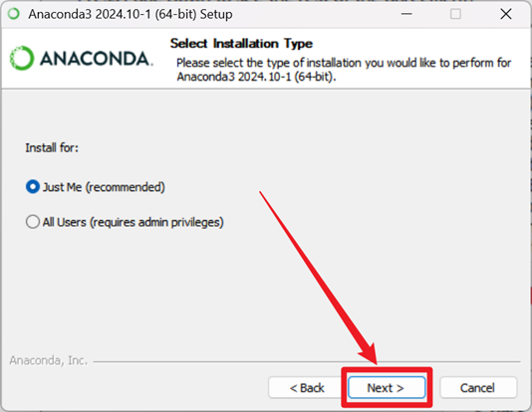Viewport: 532px width, 412px height.
Task: Close the Anaconda3 Setup dialog
Action: point(506,14)
